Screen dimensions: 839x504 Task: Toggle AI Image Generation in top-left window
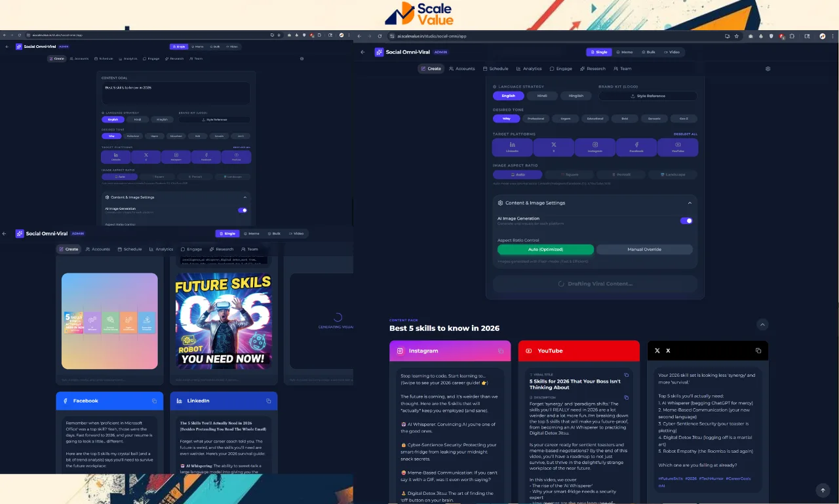tap(243, 210)
